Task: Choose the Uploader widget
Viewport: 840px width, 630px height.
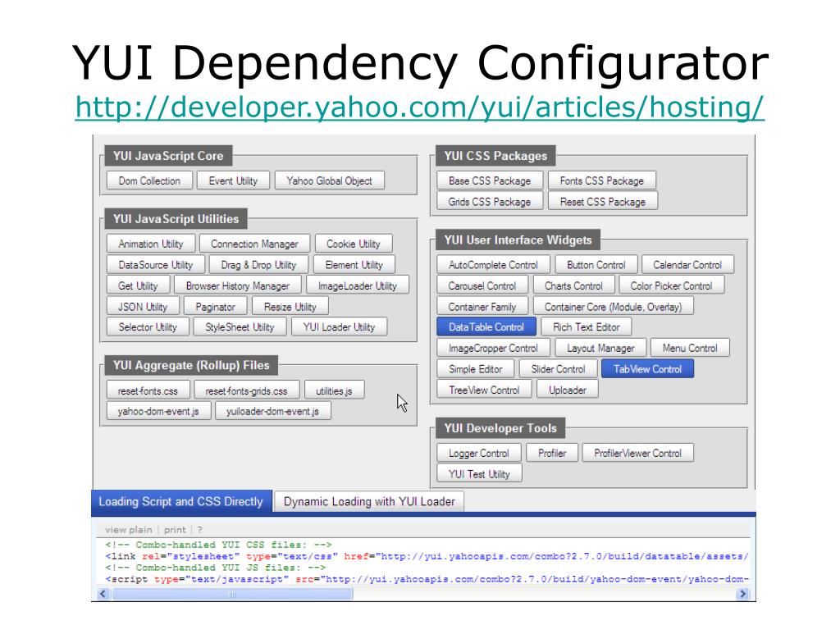Action: point(568,390)
